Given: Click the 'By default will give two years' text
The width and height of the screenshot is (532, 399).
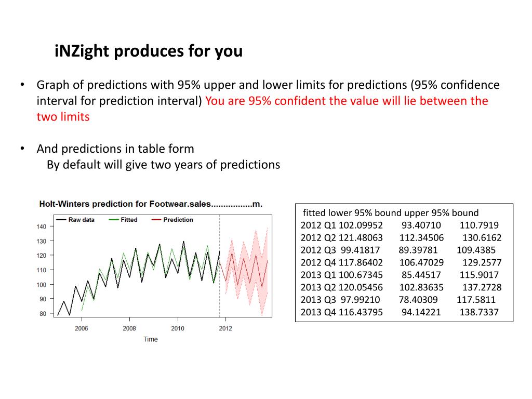Looking at the screenshot, I should pos(164,165).
